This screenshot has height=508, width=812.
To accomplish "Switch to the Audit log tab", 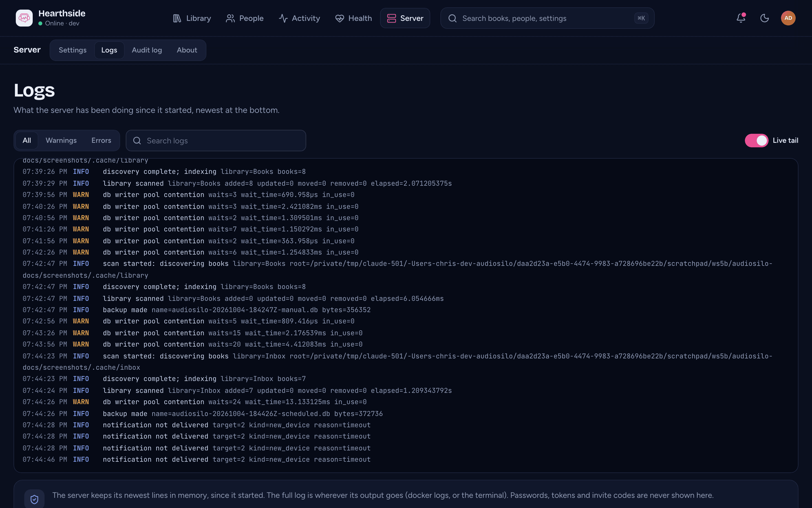I will 147,50.
